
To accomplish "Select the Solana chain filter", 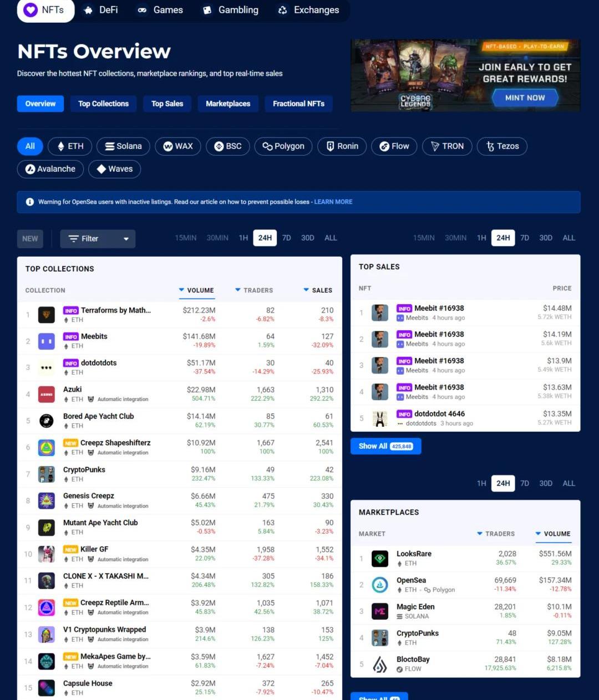I will pos(123,146).
